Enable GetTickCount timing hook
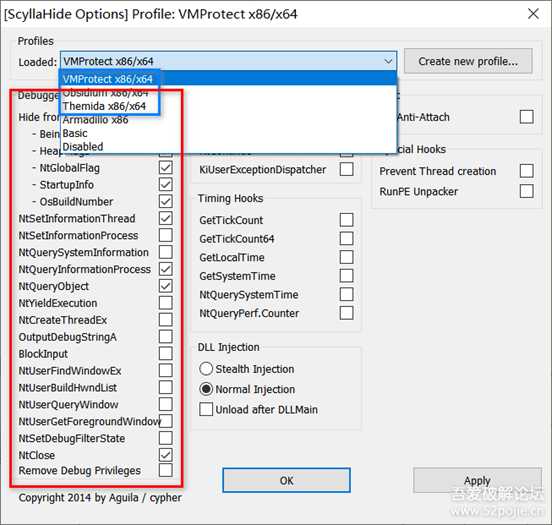The height and width of the screenshot is (525, 552). point(346,220)
